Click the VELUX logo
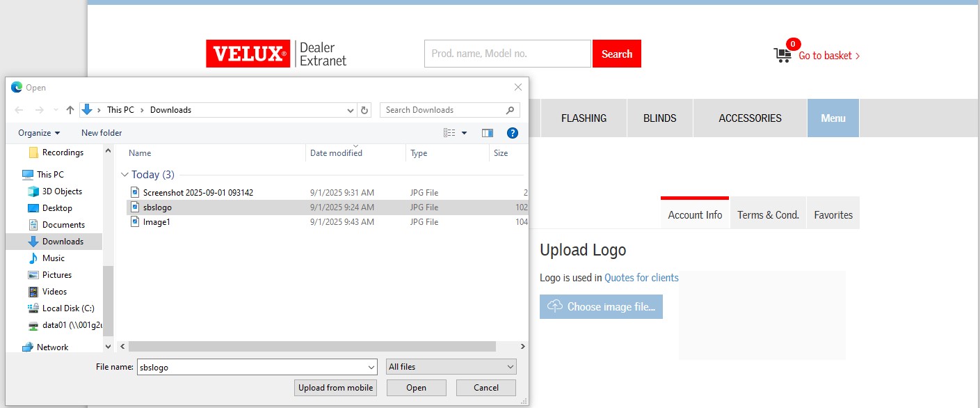 (248, 54)
